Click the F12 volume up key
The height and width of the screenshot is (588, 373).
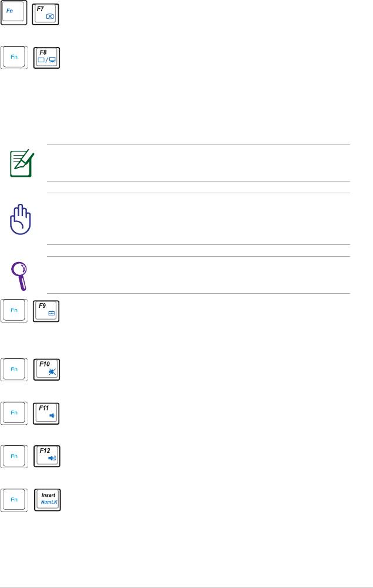(46, 455)
